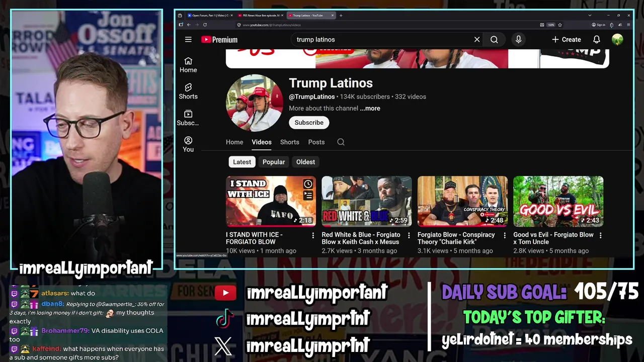Open options for Red White & Blue video
The width and height of the screenshot is (644, 362).
click(409, 235)
